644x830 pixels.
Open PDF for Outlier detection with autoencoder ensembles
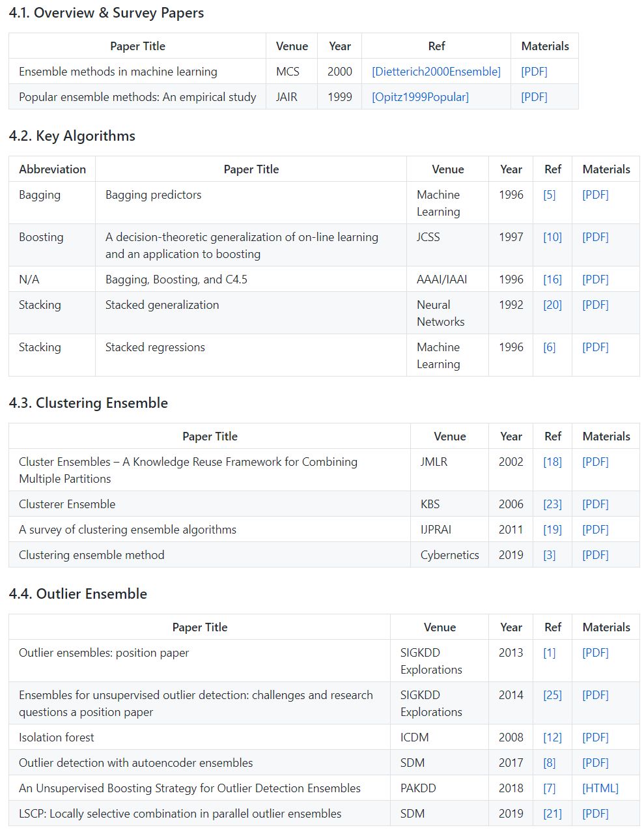[595, 763]
